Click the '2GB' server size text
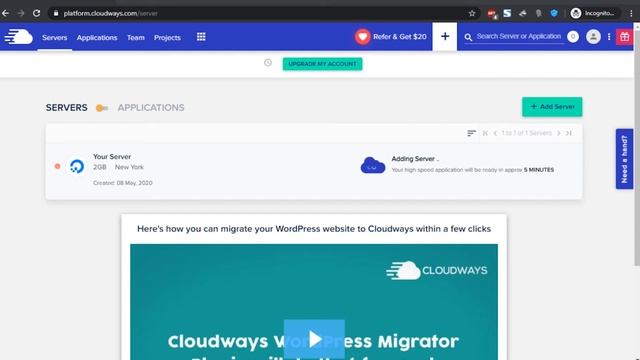640x360 pixels. pos(100,167)
